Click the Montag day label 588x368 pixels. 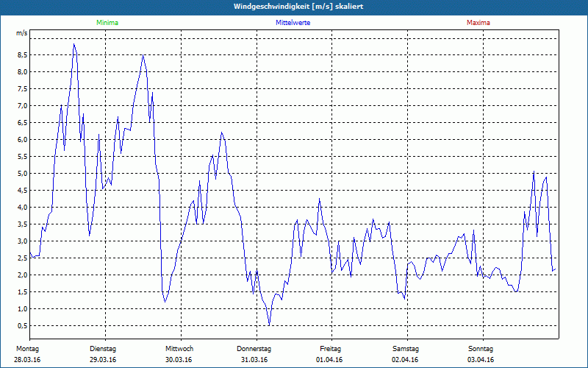click(27, 349)
